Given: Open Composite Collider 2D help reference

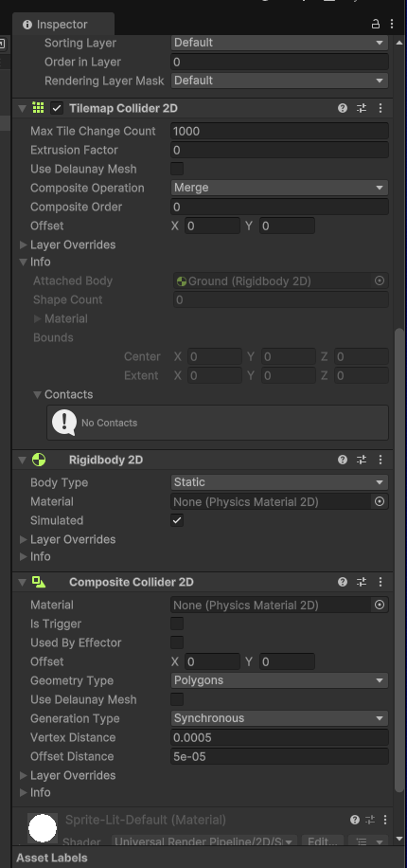Looking at the screenshot, I should (343, 582).
